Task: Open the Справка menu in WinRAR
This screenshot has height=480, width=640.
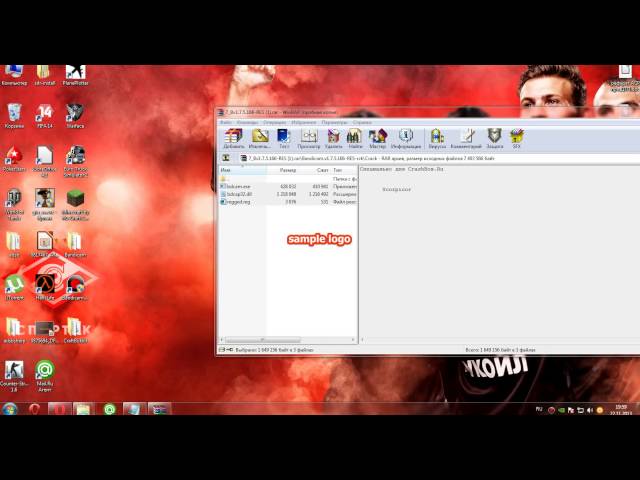Action: pos(362,122)
